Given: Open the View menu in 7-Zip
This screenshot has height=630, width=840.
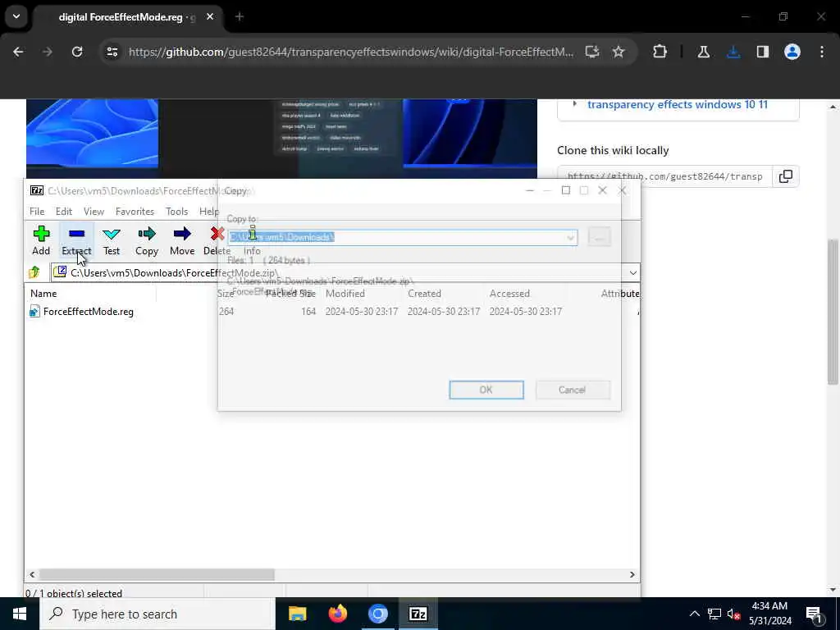Looking at the screenshot, I should pos(94,212).
